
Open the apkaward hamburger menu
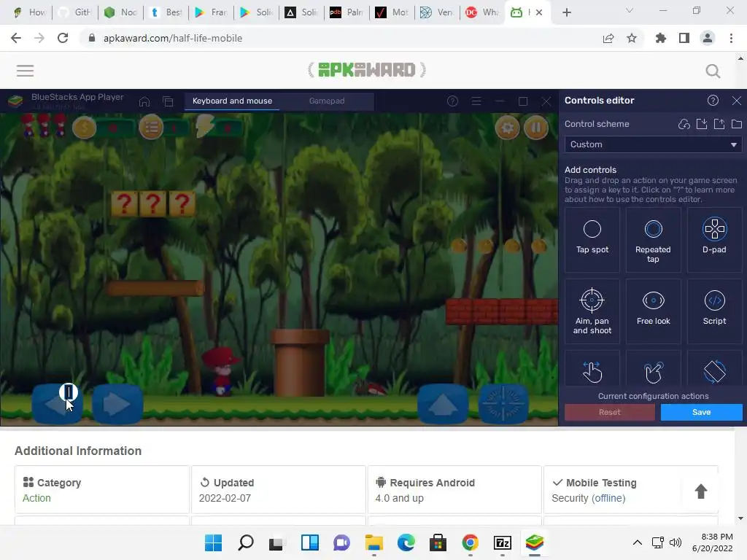pyautogui.click(x=26, y=71)
